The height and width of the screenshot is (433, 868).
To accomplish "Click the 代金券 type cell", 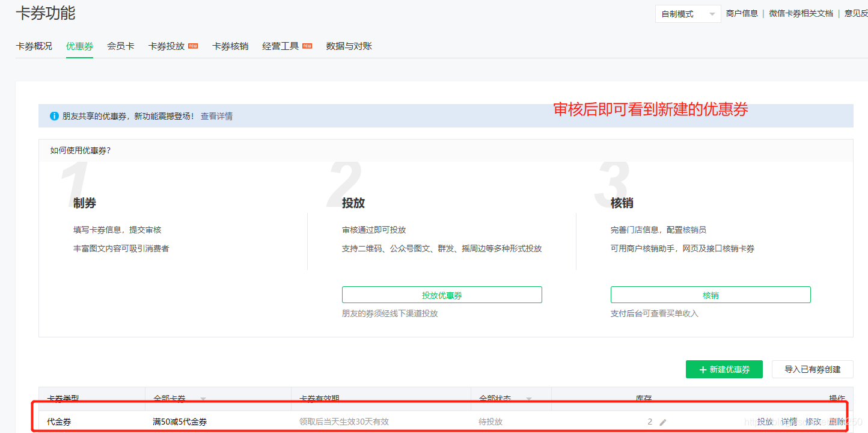I will tap(59, 422).
